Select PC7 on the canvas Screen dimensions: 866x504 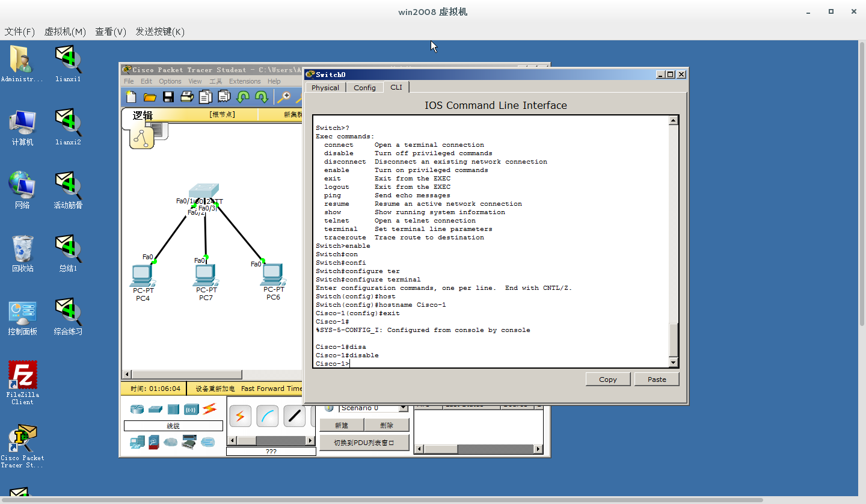tap(206, 275)
